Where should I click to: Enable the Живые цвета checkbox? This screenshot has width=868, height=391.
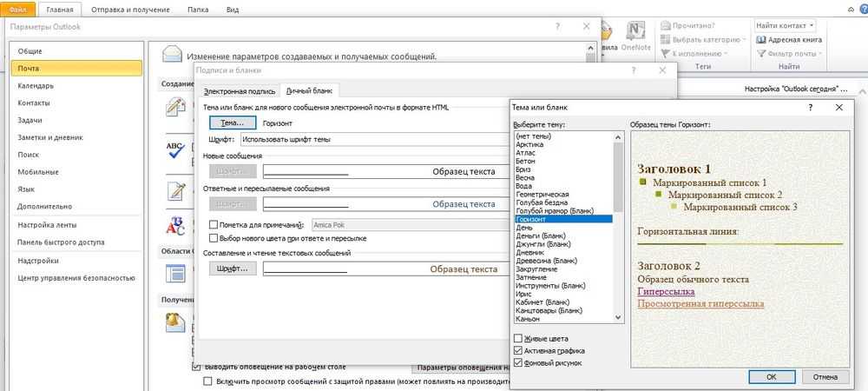point(518,338)
